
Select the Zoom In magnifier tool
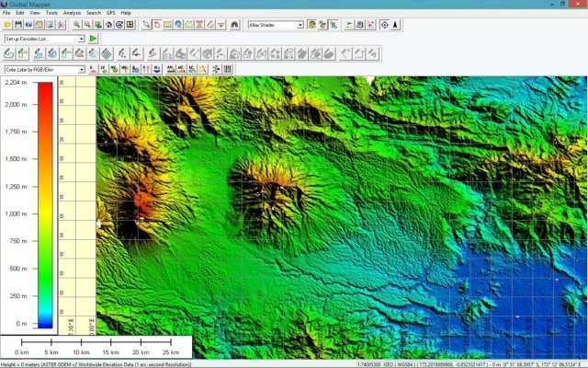point(76,25)
